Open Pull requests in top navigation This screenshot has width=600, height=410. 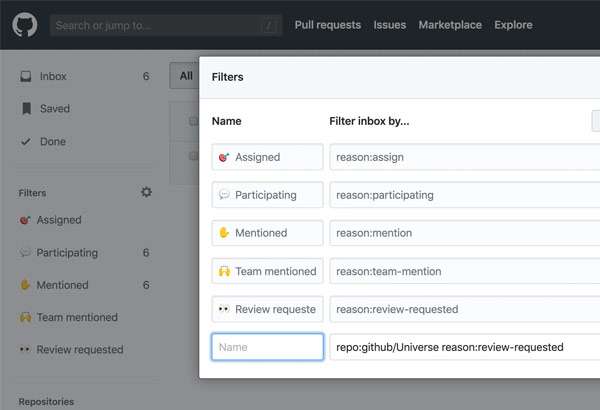coord(327,25)
